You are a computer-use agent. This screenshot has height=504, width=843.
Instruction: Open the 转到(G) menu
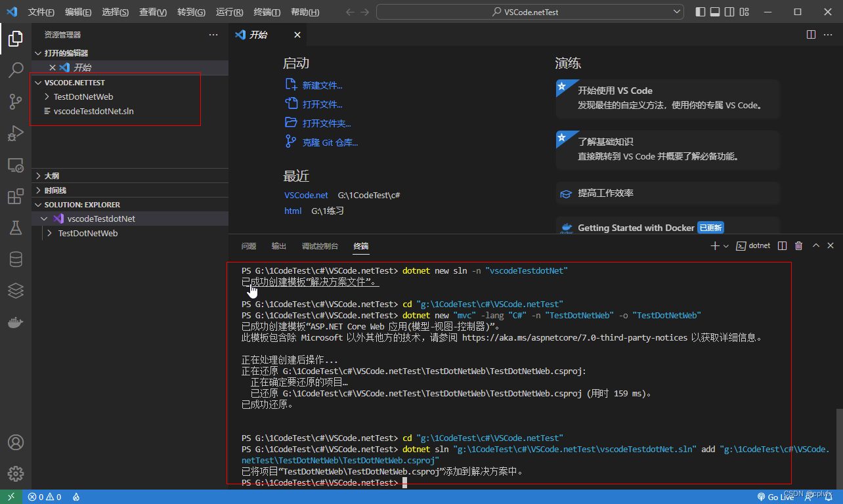[x=191, y=12]
